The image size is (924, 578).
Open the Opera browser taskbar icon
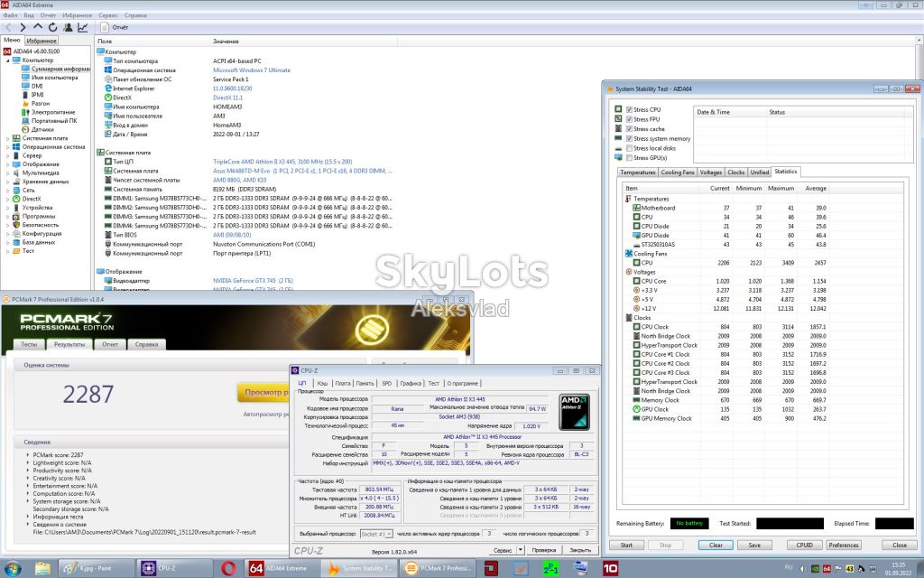[x=228, y=568]
